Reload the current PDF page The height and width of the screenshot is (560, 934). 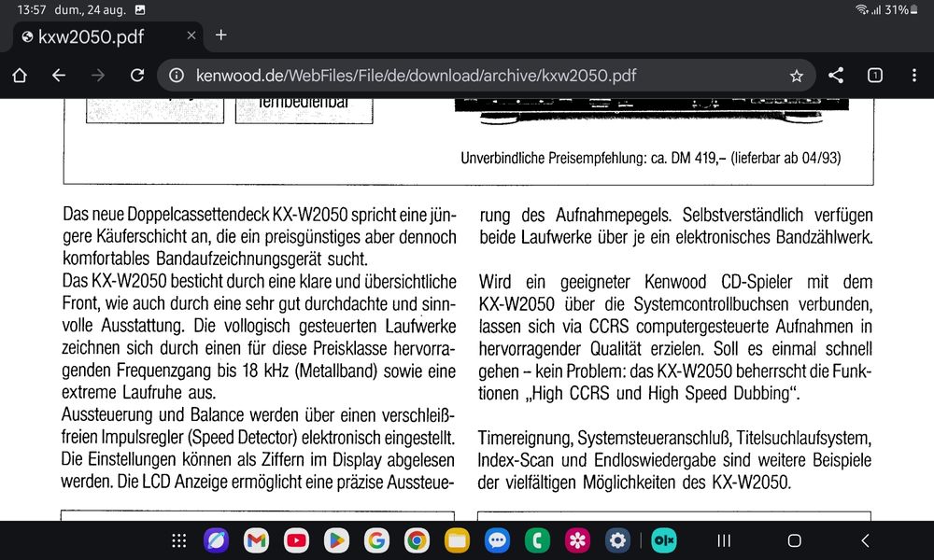137,76
